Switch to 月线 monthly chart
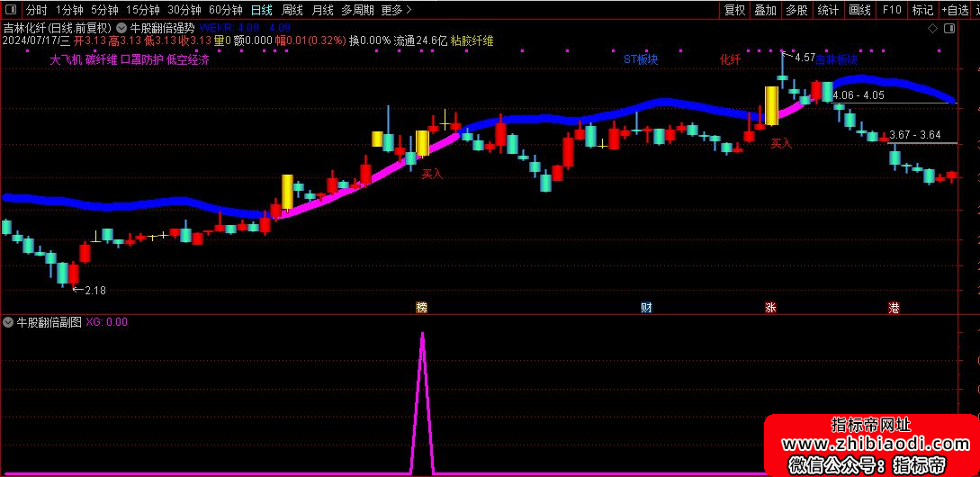The height and width of the screenshot is (477, 980). tap(322, 10)
